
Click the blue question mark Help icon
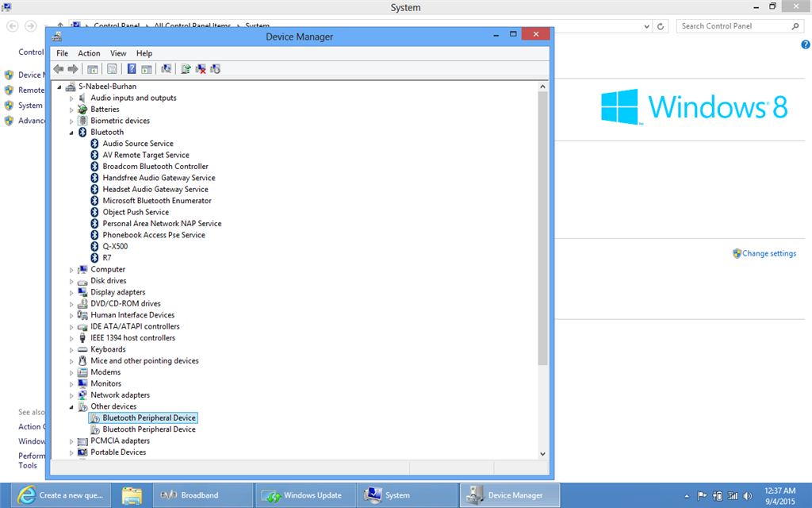(x=132, y=69)
